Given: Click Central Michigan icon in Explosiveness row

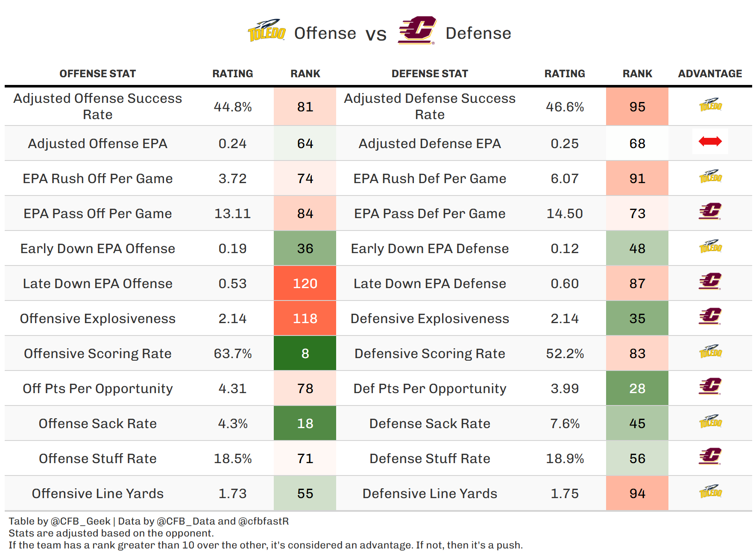Looking at the screenshot, I should tap(710, 316).
